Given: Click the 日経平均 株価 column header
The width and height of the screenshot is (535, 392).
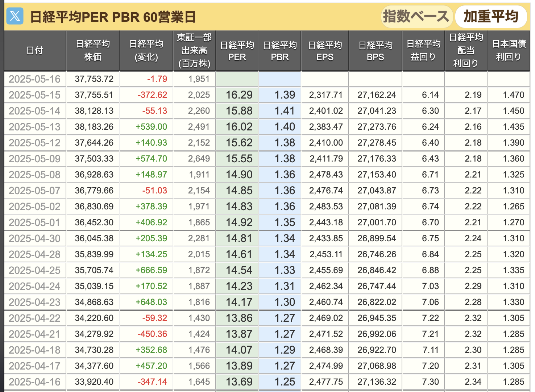Looking at the screenshot, I should click(x=93, y=51).
